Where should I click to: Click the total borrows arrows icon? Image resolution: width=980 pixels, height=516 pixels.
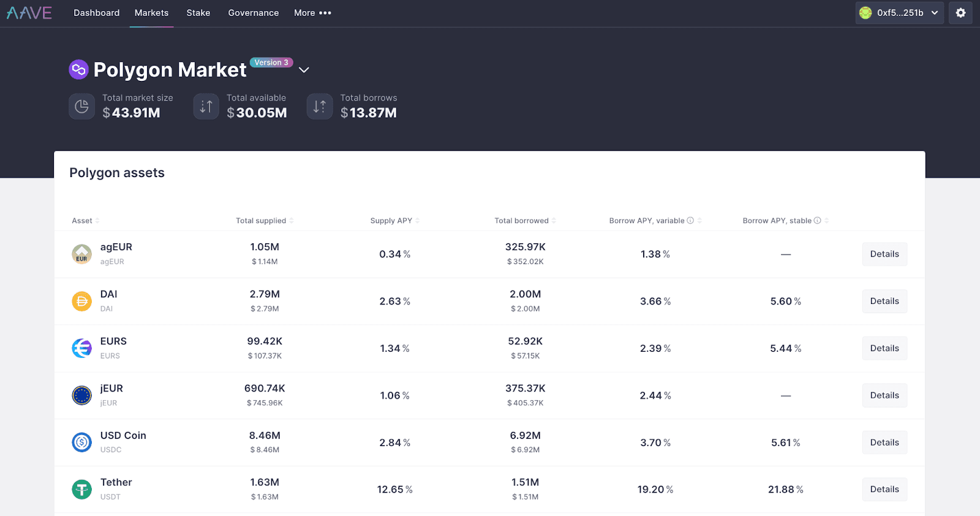click(320, 107)
